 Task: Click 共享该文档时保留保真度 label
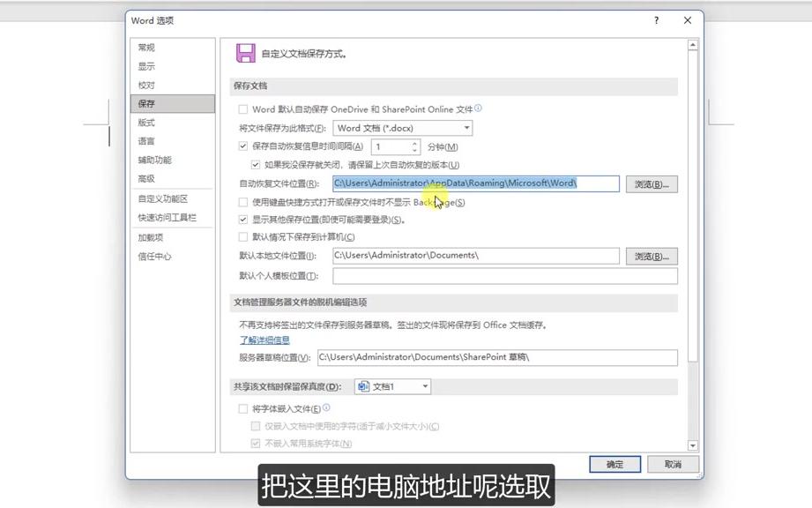tap(287, 387)
